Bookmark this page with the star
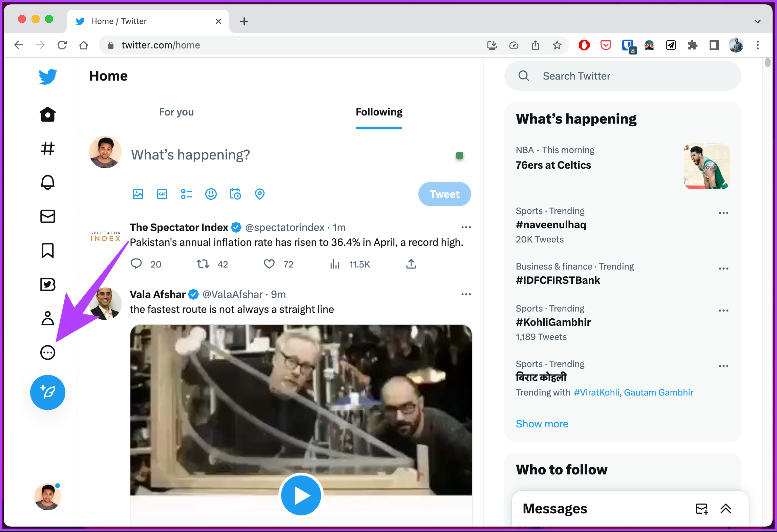 (x=557, y=45)
